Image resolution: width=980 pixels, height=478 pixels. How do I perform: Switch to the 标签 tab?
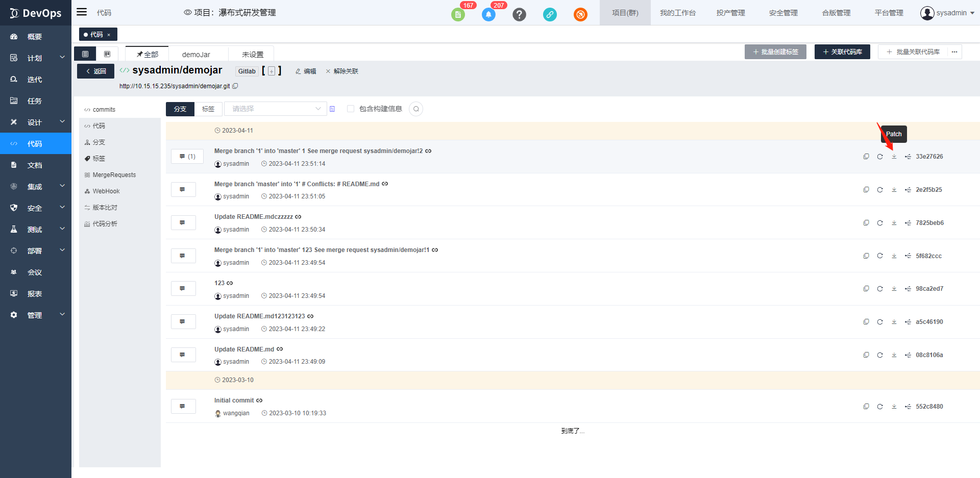(x=208, y=109)
